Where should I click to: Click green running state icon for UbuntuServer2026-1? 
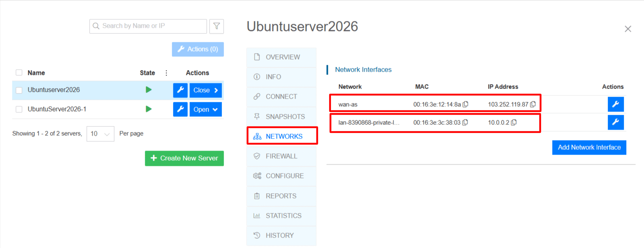point(149,109)
